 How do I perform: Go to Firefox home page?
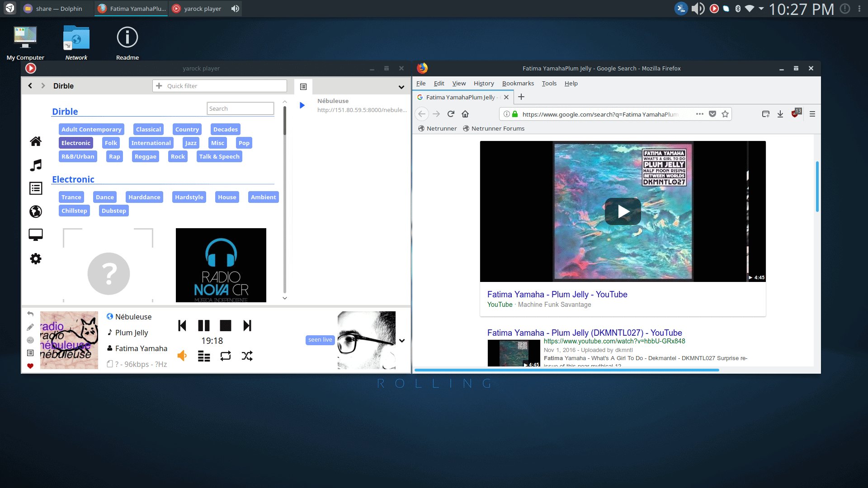465,114
